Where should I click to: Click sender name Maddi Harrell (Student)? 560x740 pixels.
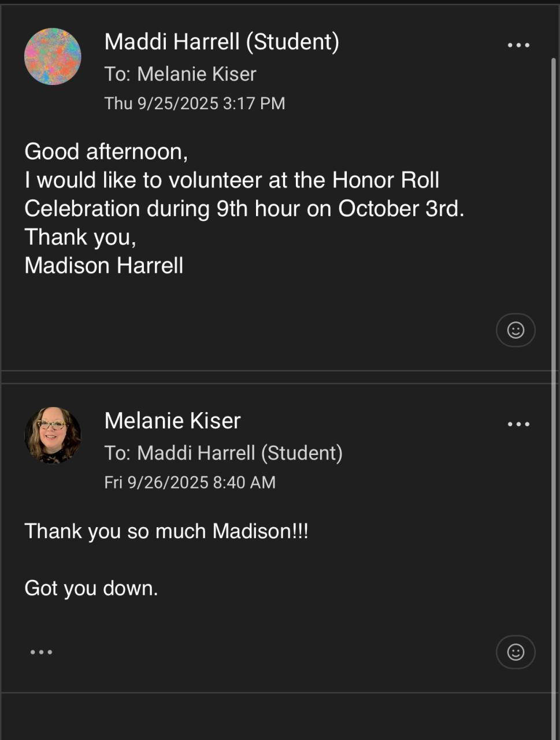point(221,42)
